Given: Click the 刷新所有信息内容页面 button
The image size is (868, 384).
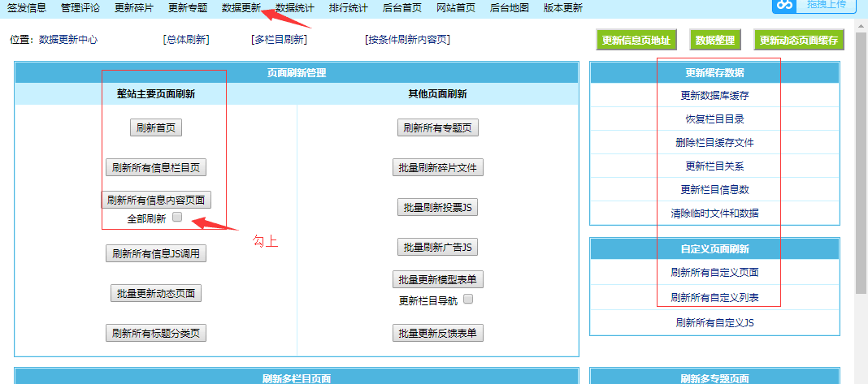Looking at the screenshot, I should tap(156, 200).
